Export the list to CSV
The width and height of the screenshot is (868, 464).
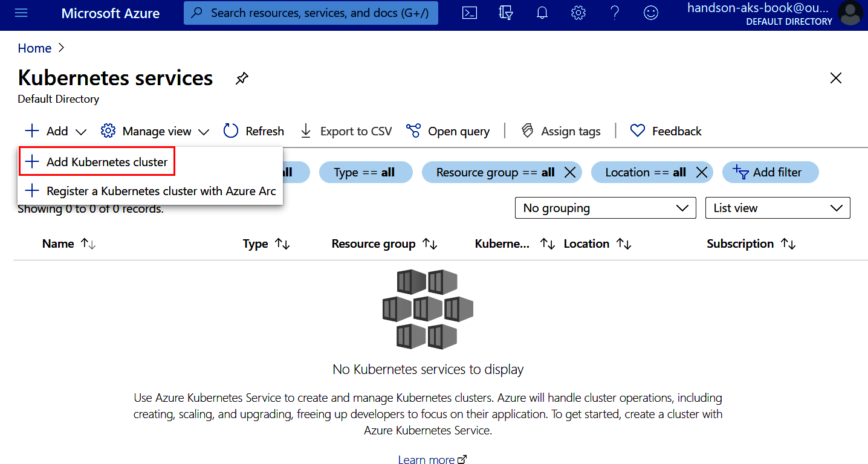tap(346, 131)
